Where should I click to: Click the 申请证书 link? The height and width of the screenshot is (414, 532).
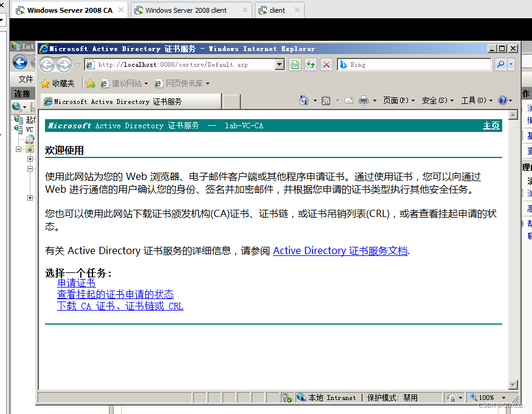point(77,283)
